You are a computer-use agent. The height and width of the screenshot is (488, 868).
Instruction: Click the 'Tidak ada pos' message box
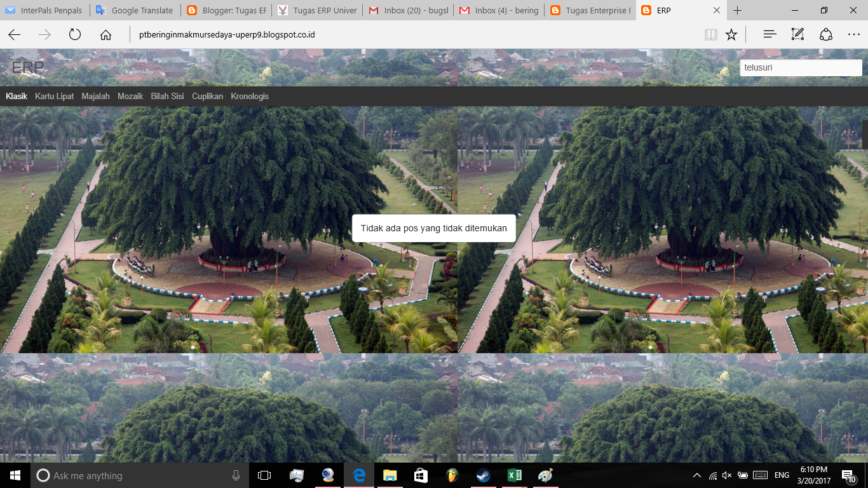click(433, 228)
